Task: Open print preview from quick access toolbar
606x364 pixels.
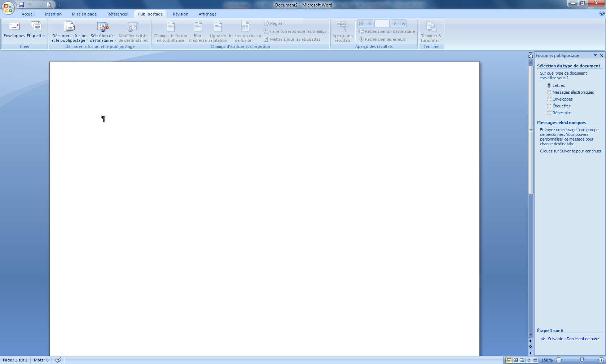Action: click(49, 5)
